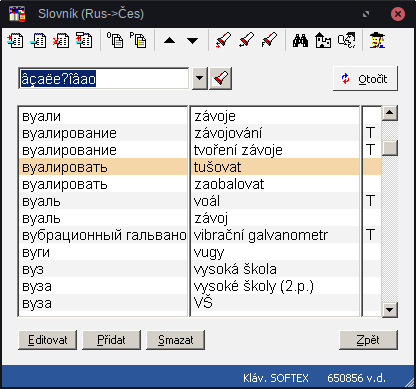The width and height of the screenshot is (416, 389).
Task: Click the clipboard icon marked with 0
Action: click(x=115, y=40)
